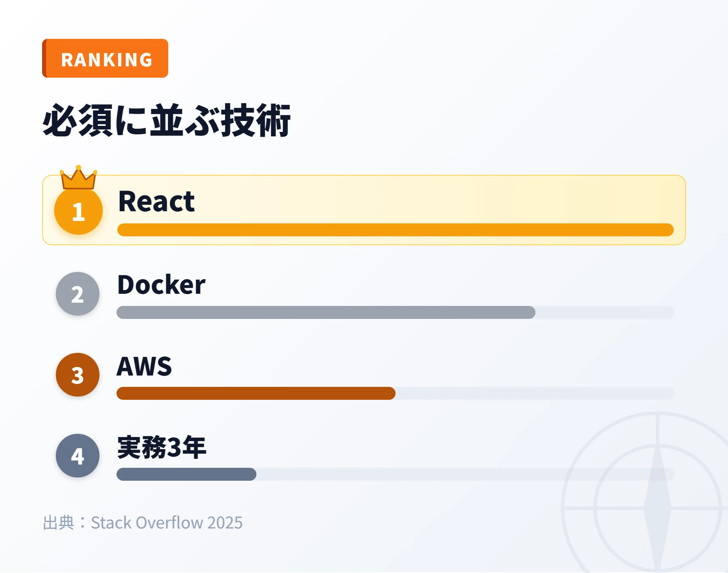Click the React label
Image resolution: width=728 pixels, height=573 pixels.
[157, 202]
